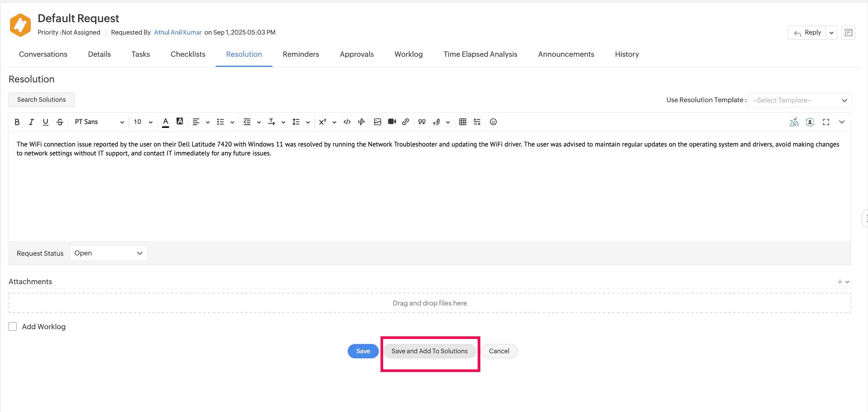Expand the alignment options arrow
This screenshot has height=412, width=868.
208,122
